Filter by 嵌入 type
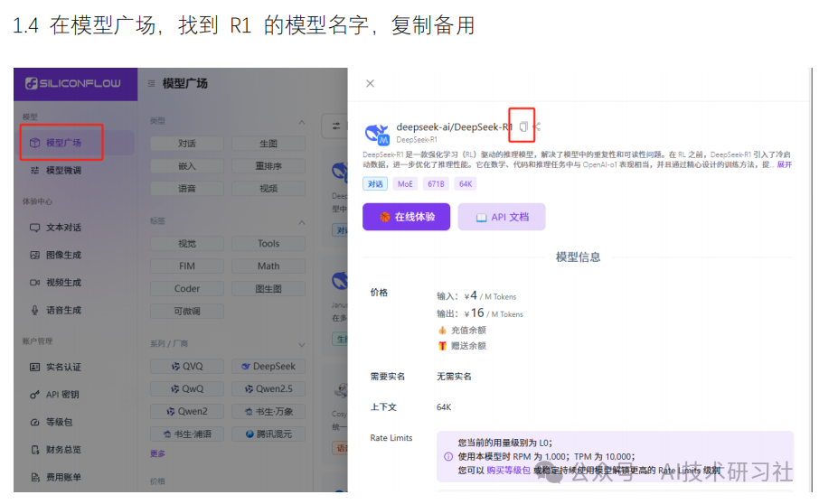819x504 pixels. (187, 166)
